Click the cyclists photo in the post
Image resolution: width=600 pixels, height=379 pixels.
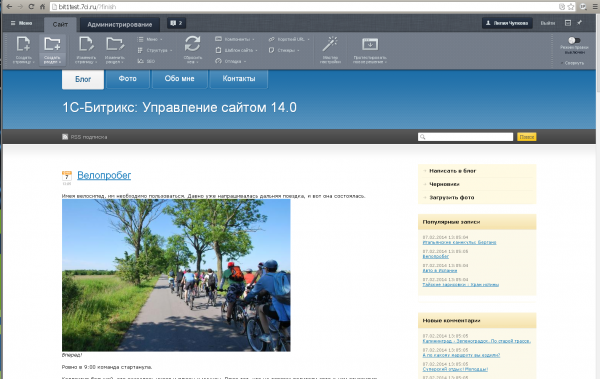click(176, 275)
